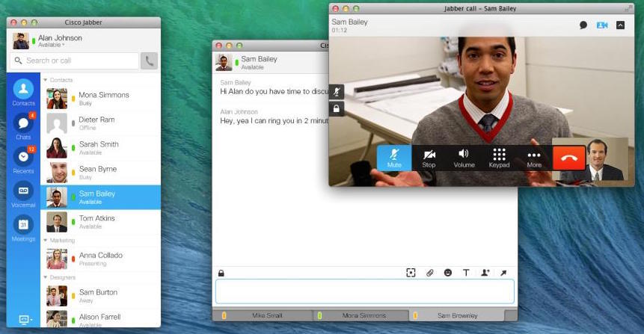Select Sarah Smith in the contact list
The width and height of the screenshot is (644, 334).
click(x=101, y=148)
